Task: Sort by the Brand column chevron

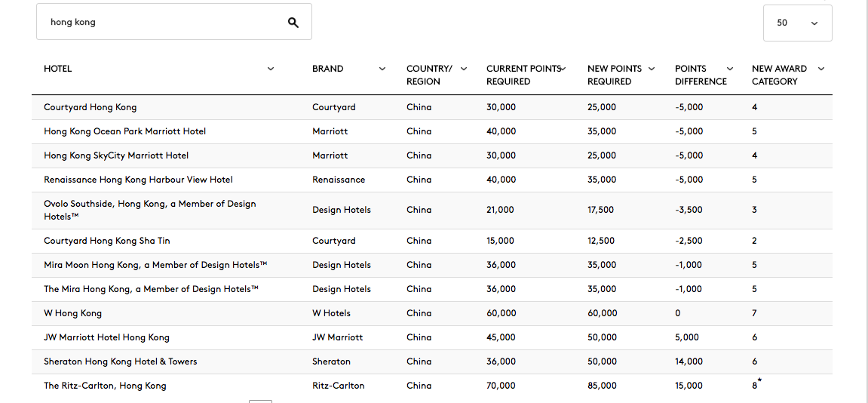Action: pos(382,69)
